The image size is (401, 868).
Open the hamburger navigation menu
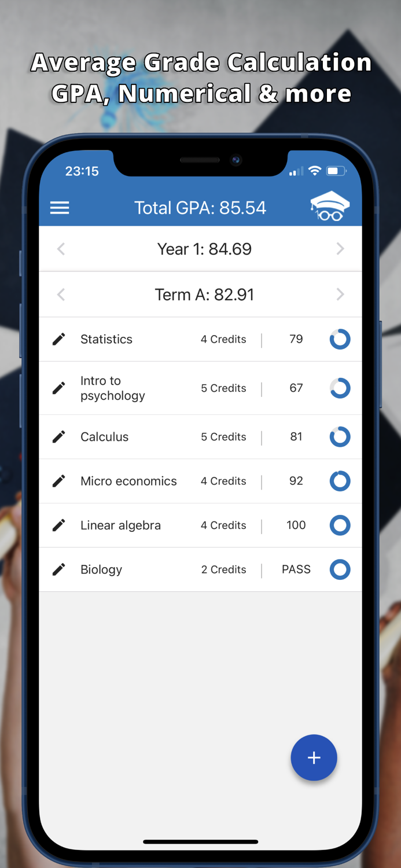(x=60, y=208)
